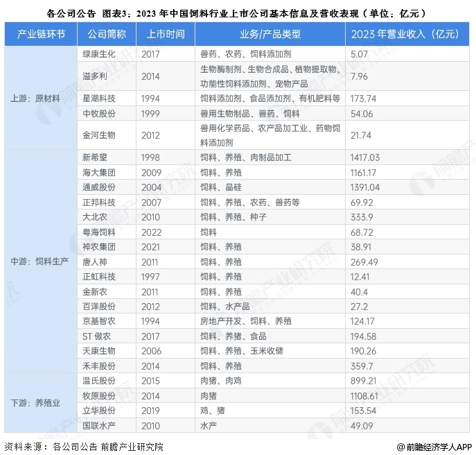Click the @前瞻经济学人APP credit
The image size is (476, 455).
pyautogui.click(x=434, y=447)
